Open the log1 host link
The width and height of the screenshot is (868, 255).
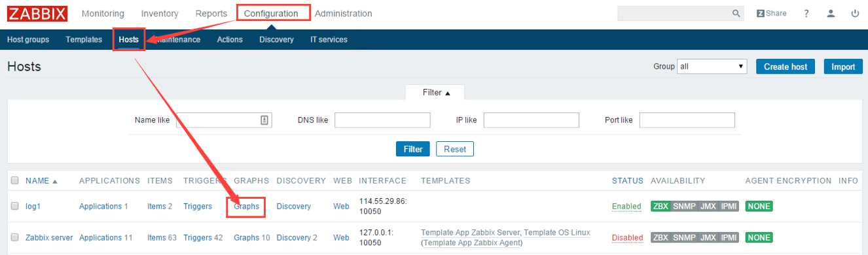pos(33,206)
